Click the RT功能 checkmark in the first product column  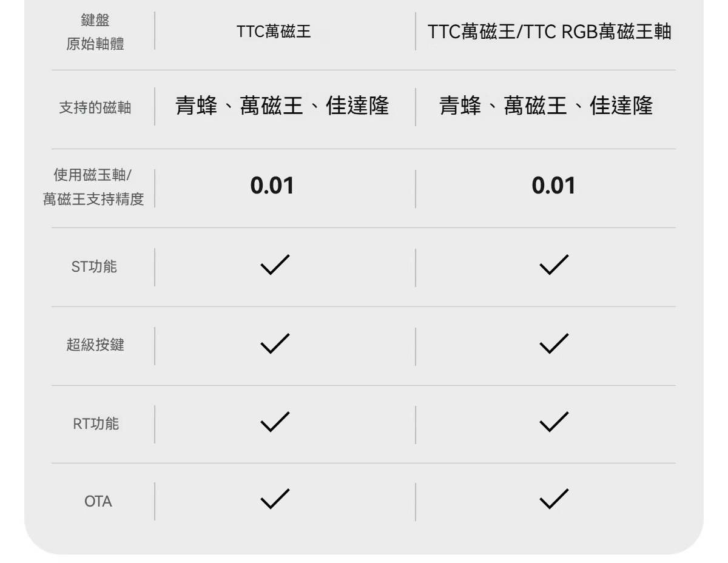pos(275,422)
